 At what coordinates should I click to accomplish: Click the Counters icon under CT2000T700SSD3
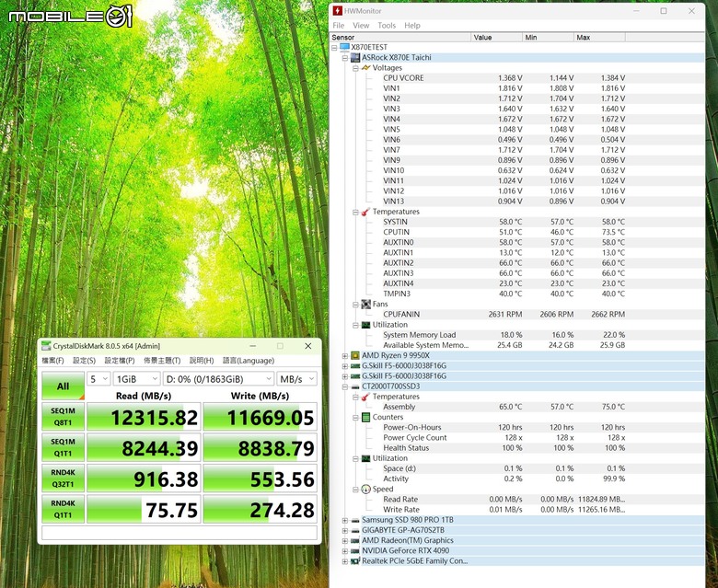365,418
